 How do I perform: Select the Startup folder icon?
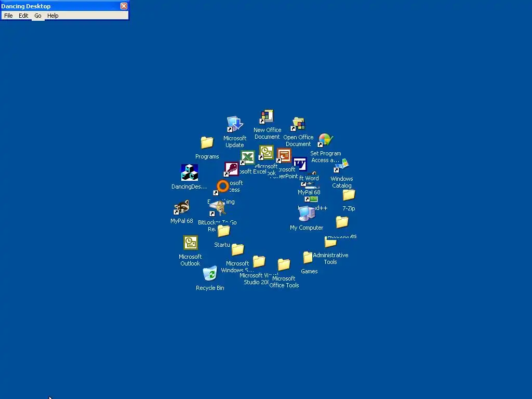(223, 231)
